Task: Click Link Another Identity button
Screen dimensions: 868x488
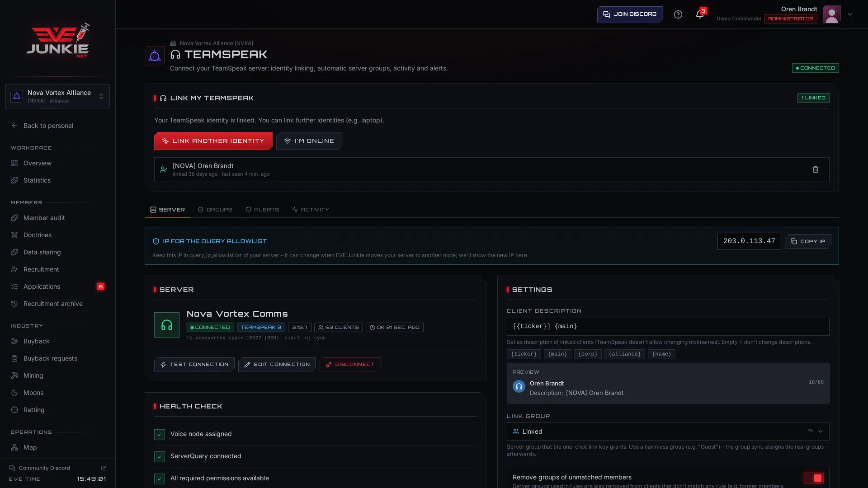Action: 213,141
